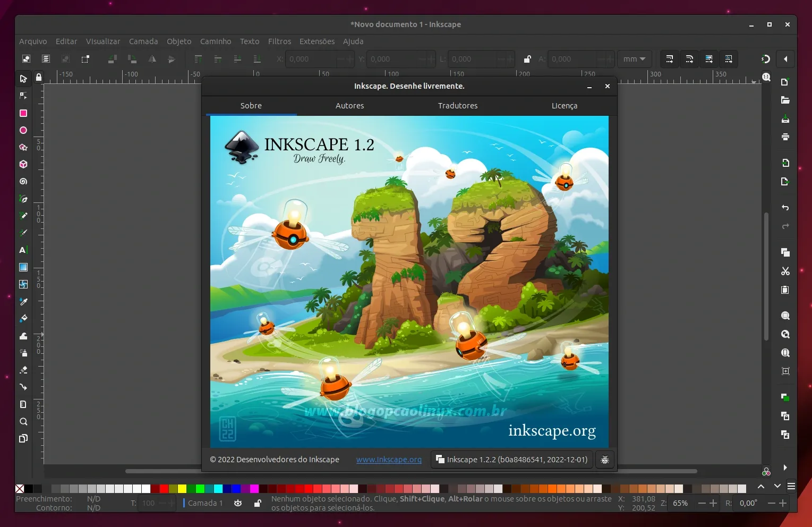Open the Filtros menu
The height and width of the screenshot is (527, 812).
coord(279,41)
